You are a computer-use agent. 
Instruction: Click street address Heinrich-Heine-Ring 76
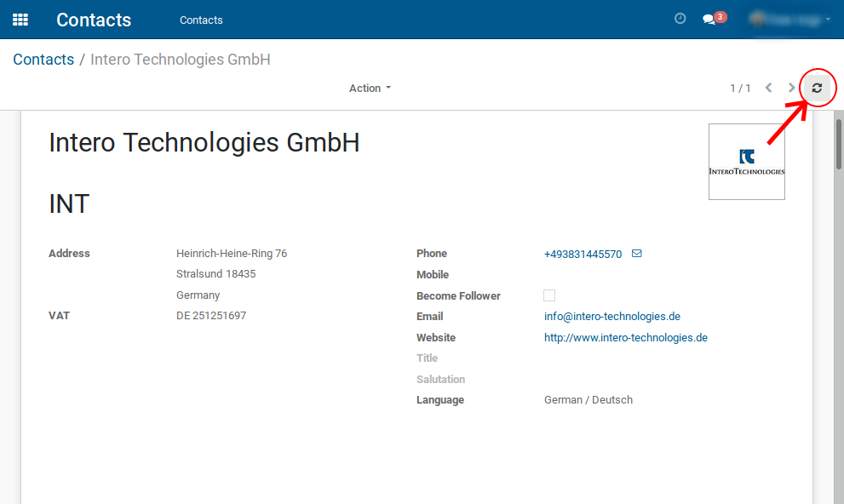pos(232,254)
